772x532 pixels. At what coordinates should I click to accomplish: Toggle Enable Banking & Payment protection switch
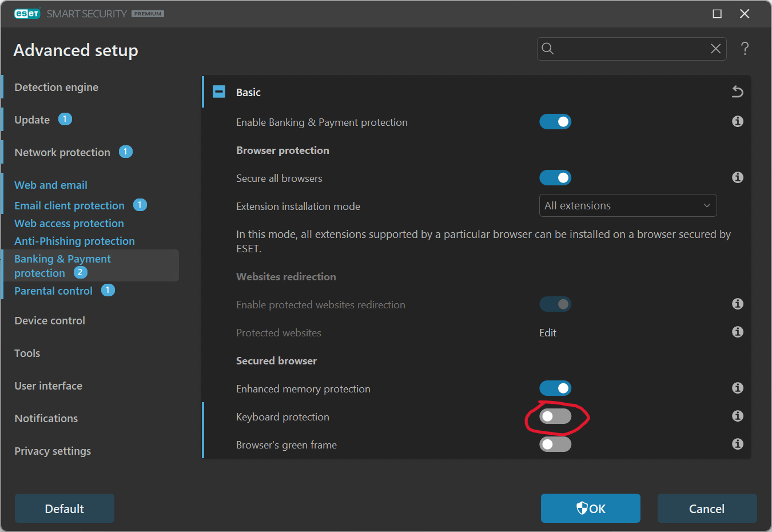(555, 122)
